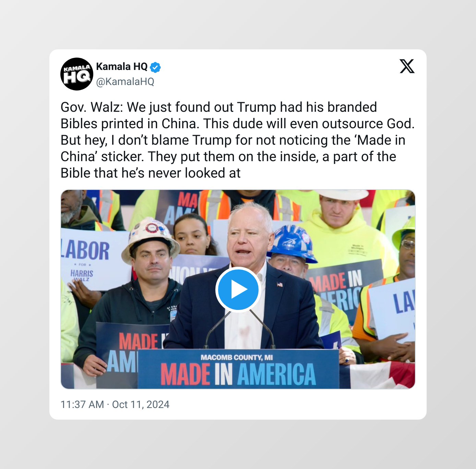
Task: Click the blue verified checkmark badge
Action: pyautogui.click(x=155, y=67)
